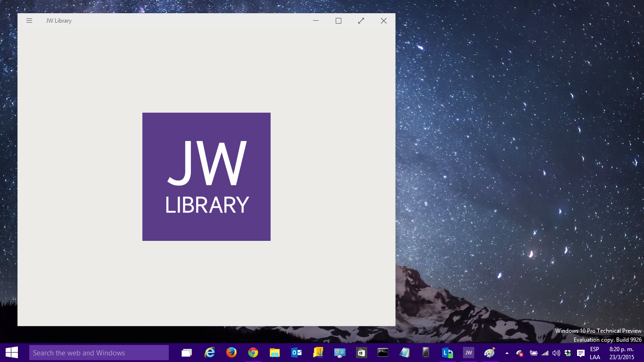Open the Windows Store from the taskbar
Viewport: 644px width, 362px height.
click(x=362, y=353)
